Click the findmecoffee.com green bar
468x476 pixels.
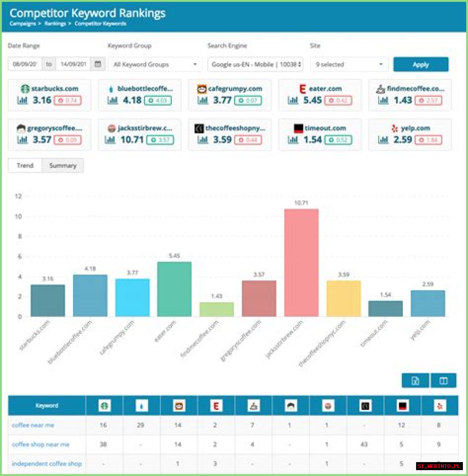click(216, 309)
